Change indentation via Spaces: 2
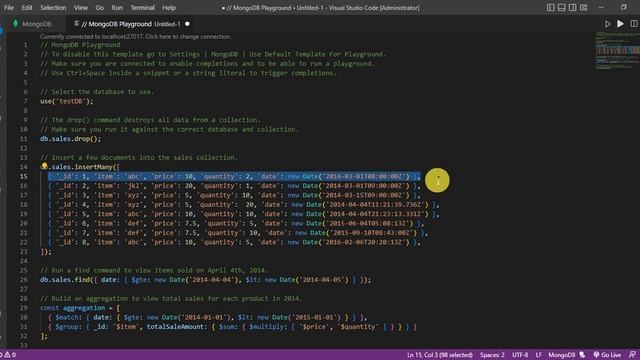 (492, 355)
